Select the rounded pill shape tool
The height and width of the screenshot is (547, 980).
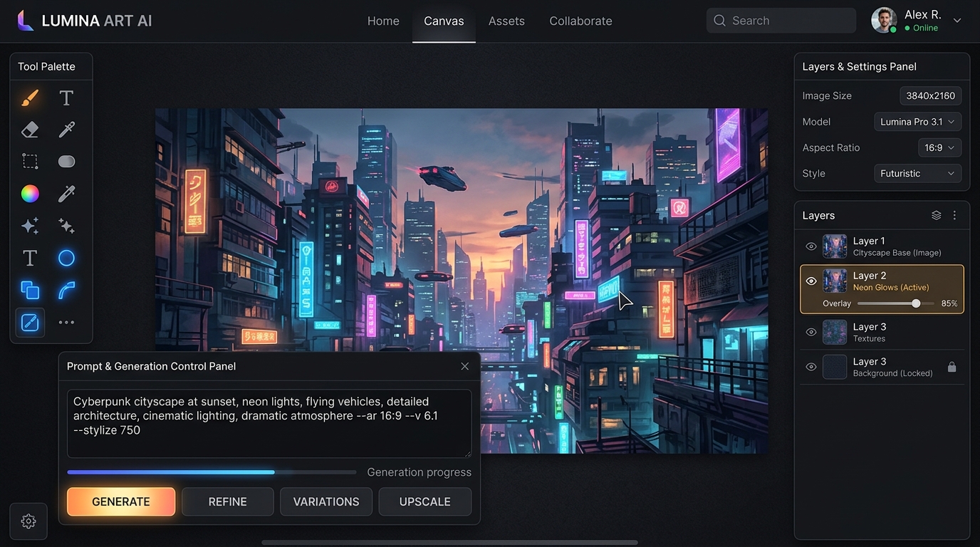[x=66, y=162]
